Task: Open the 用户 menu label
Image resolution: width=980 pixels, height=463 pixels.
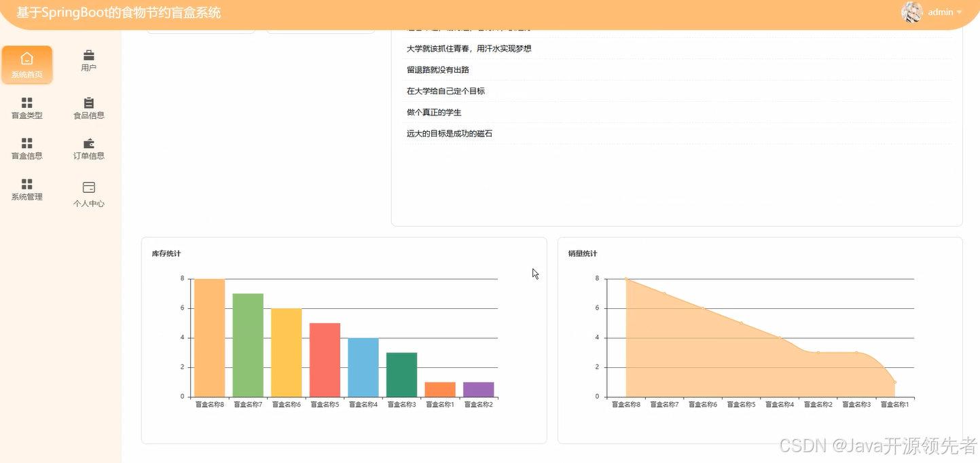Action: [89, 68]
